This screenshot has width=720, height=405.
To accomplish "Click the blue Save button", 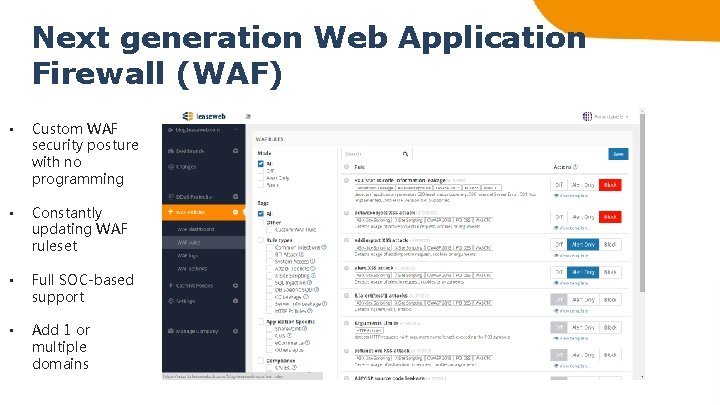I will (x=618, y=154).
